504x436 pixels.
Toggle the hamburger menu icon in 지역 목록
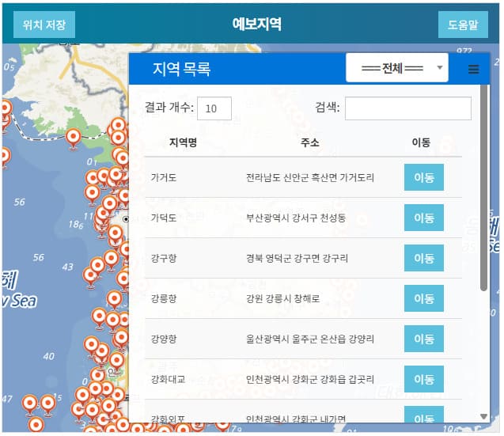pyautogui.click(x=473, y=69)
